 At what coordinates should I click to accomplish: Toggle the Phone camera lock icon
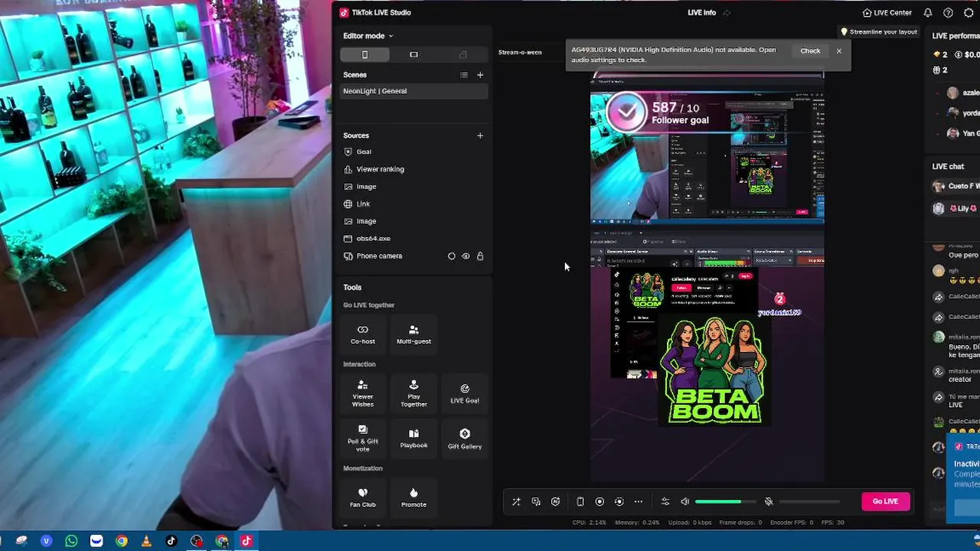point(480,256)
